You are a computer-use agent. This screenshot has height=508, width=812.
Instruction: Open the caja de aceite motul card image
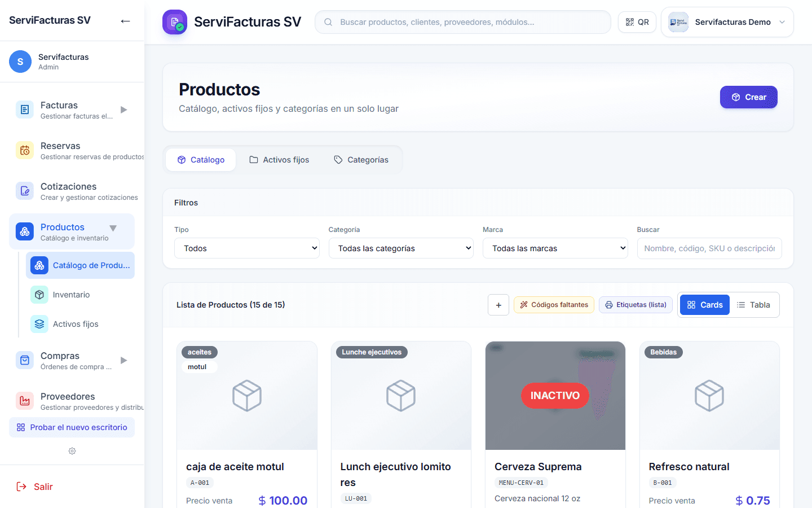click(x=247, y=396)
